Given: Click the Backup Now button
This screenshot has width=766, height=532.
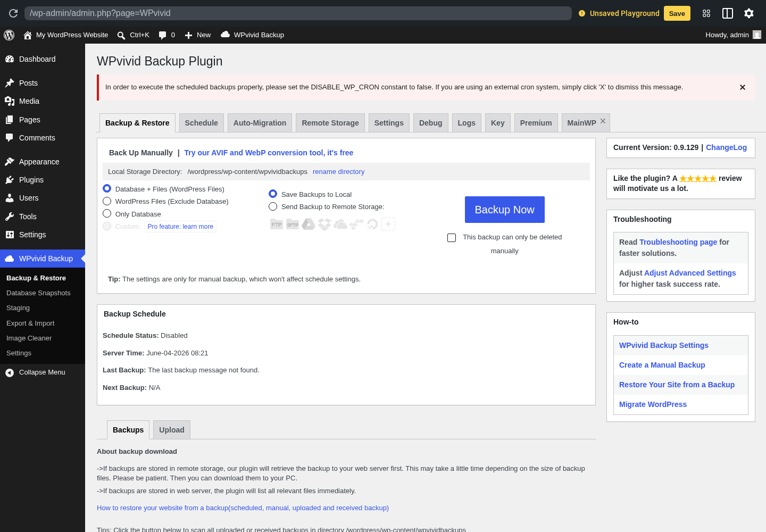Looking at the screenshot, I should 505,210.
